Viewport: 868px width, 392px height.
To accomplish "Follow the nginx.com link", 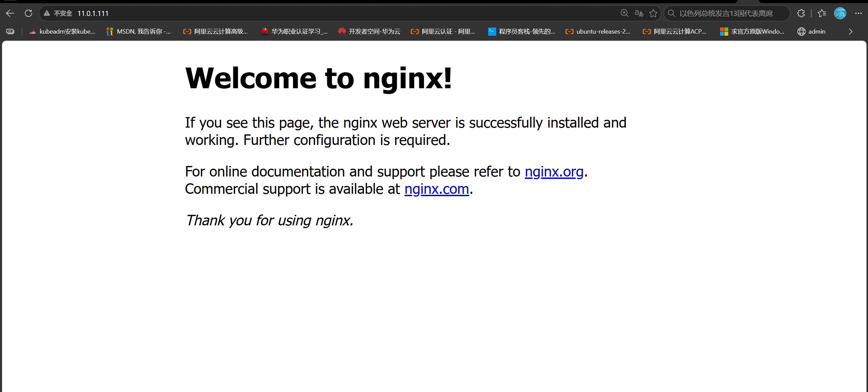I will point(437,189).
